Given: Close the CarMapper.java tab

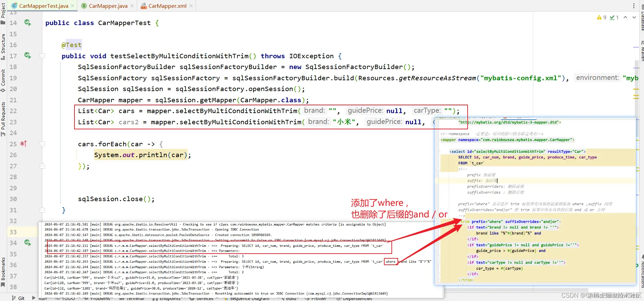Looking at the screenshot, I should [132, 6].
